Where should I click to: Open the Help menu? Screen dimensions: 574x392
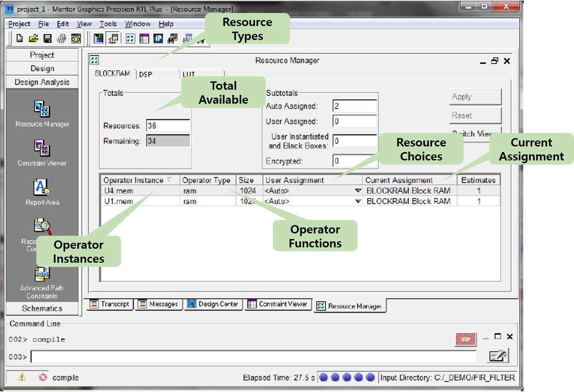click(x=166, y=24)
